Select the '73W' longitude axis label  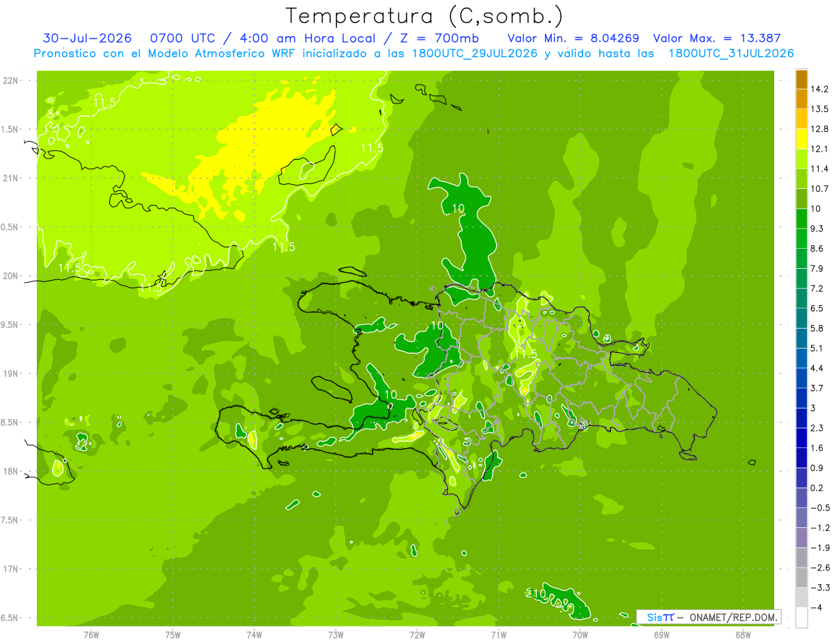[336, 634]
